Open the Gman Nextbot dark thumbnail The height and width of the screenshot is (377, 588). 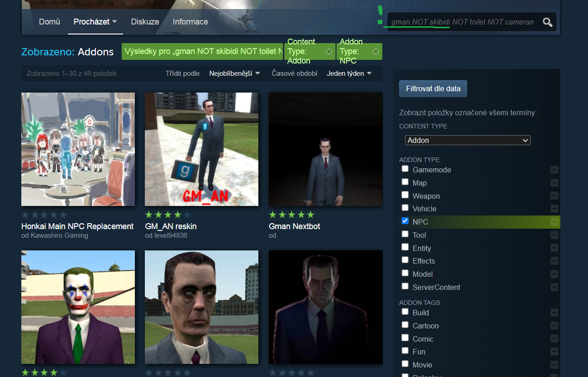326,149
